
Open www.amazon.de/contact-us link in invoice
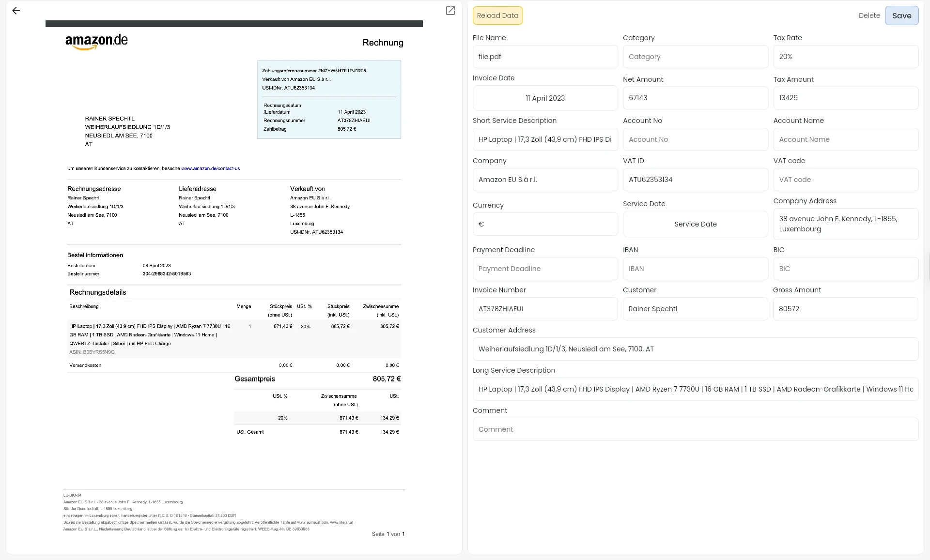(211, 168)
